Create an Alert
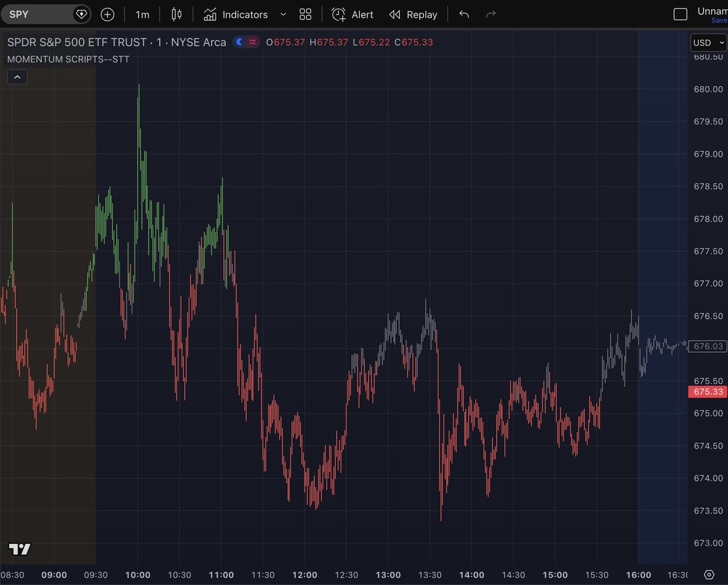Viewport: 728px width, 585px height. click(x=352, y=14)
